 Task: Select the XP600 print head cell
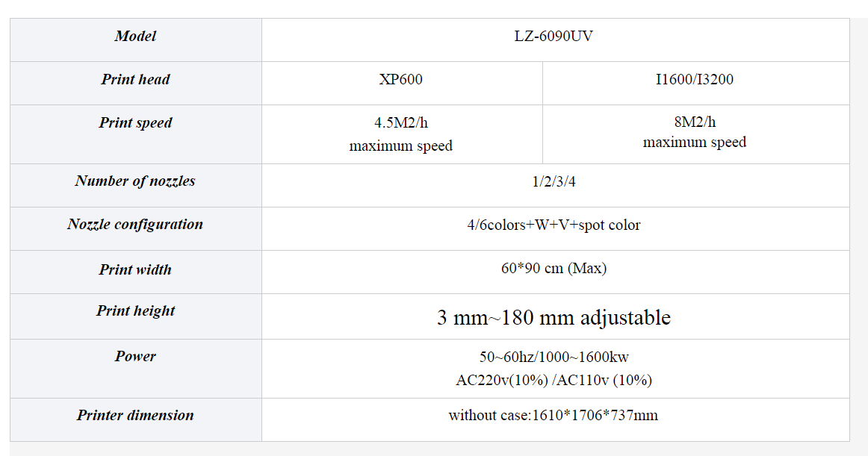tap(400, 80)
